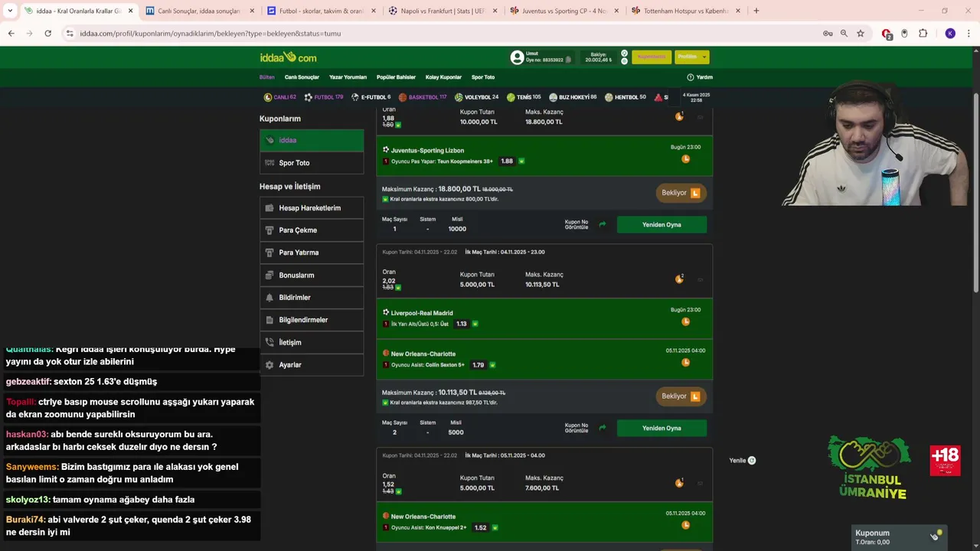Open Hesap Hareketlerim in sidebar
Viewport: 980px width, 551px height.
coord(312,208)
